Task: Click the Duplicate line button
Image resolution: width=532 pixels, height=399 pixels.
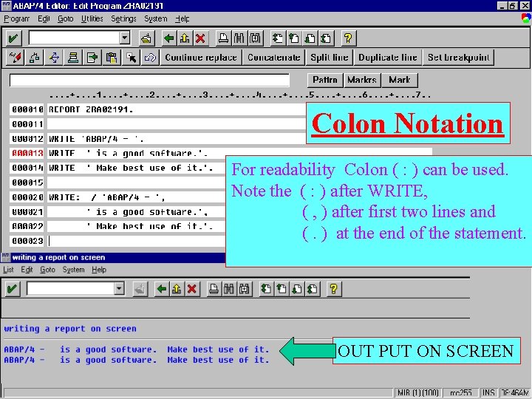Action: tap(388, 58)
